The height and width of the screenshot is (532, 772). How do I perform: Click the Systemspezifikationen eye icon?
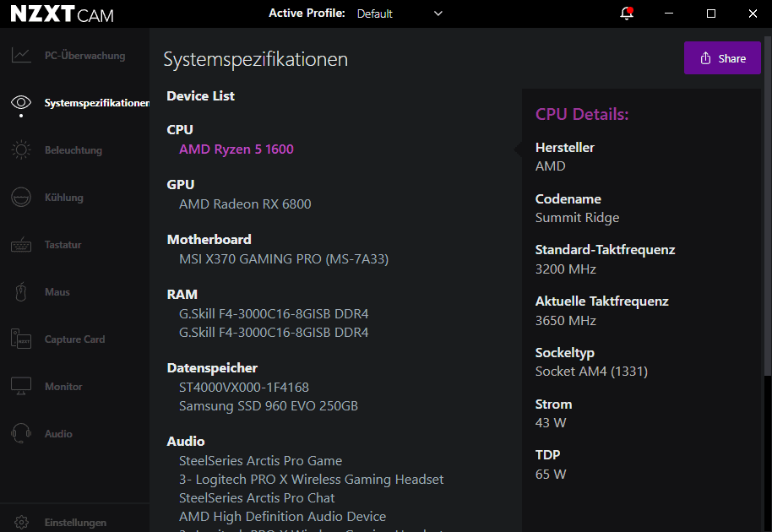tap(21, 102)
